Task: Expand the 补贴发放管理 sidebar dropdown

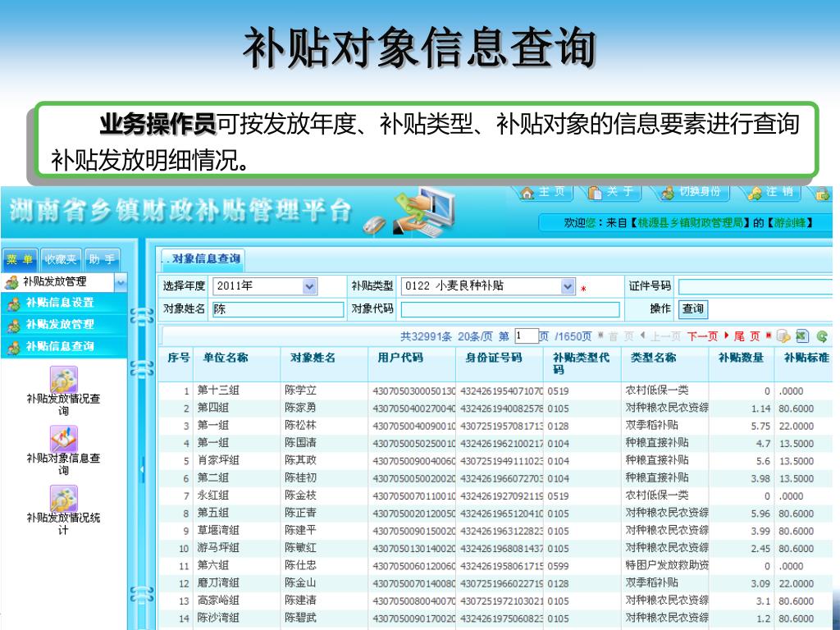Action: (x=121, y=282)
